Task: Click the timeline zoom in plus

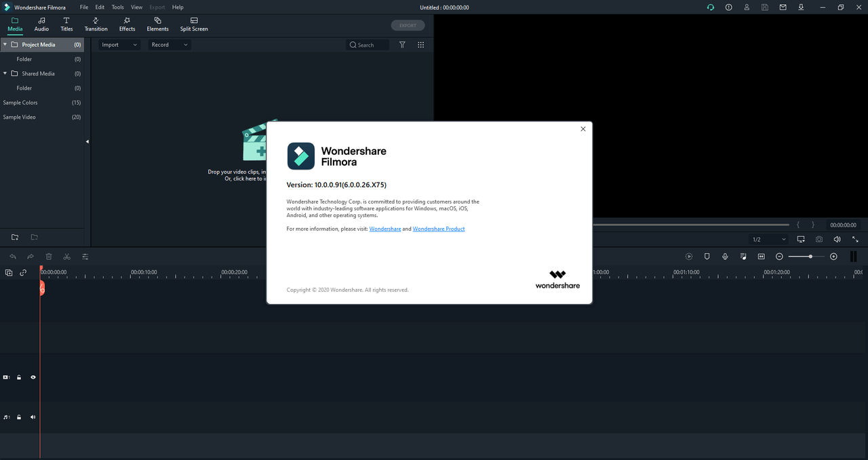Action: (x=833, y=256)
